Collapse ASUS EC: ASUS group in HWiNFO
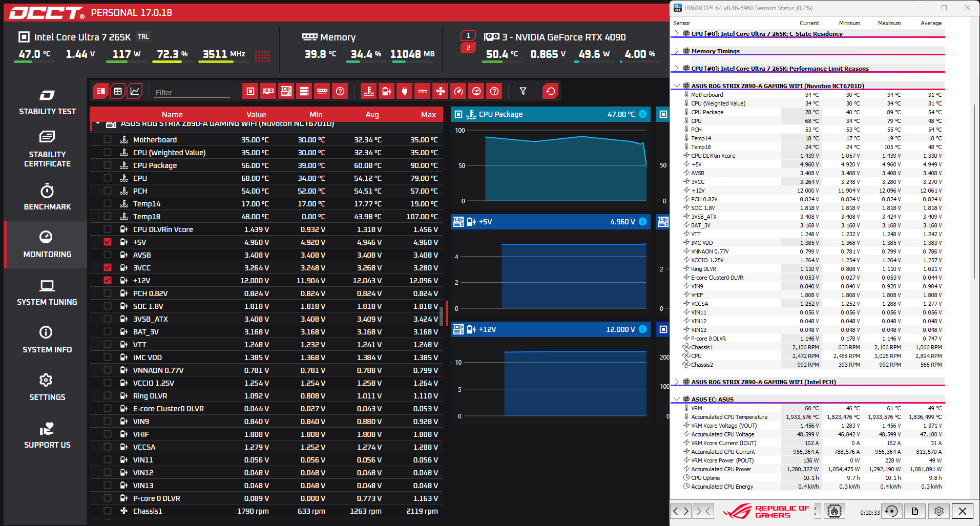The image size is (980, 526). tap(677, 399)
